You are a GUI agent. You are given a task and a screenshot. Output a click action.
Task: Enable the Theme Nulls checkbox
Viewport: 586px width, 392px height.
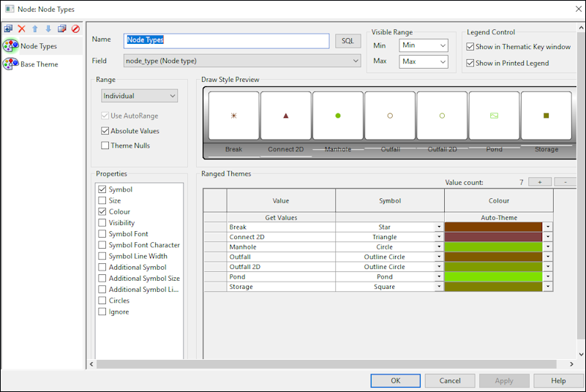pos(106,146)
